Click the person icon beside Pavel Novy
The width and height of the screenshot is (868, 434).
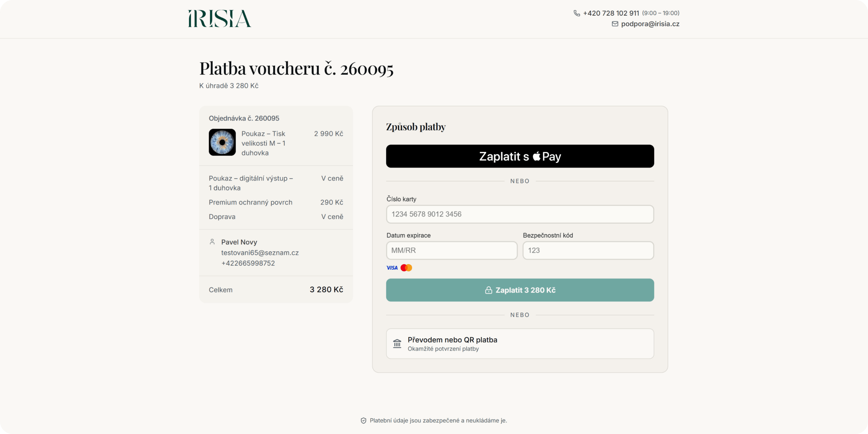click(212, 242)
